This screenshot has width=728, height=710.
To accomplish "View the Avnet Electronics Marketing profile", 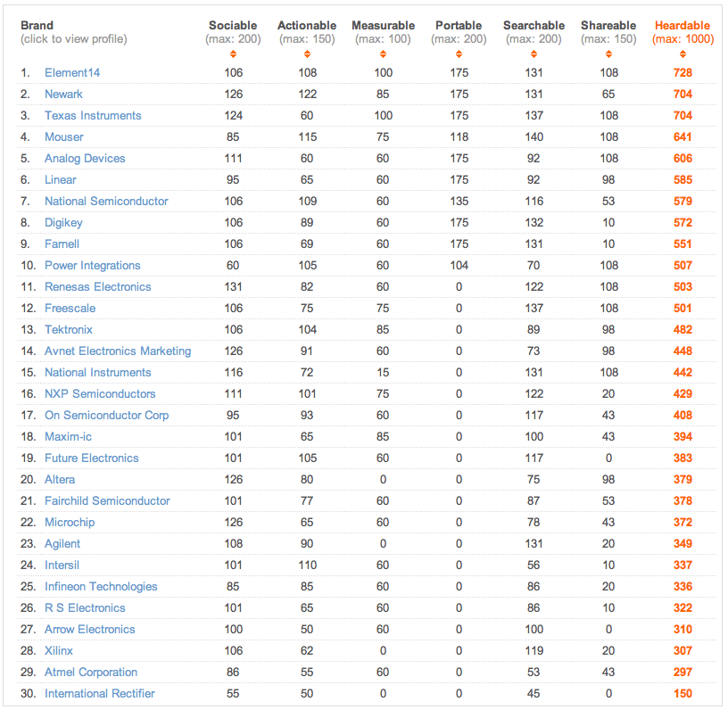I will (x=118, y=351).
